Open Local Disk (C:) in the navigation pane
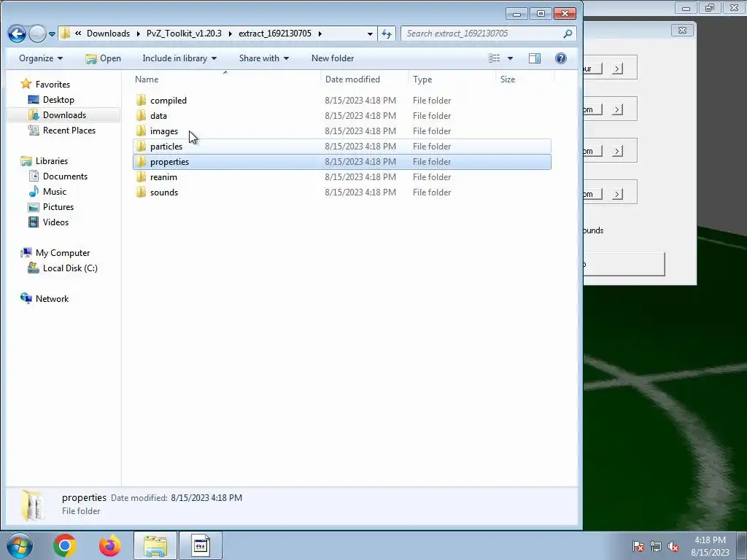This screenshot has width=747, height=560. tap(70, 268)
